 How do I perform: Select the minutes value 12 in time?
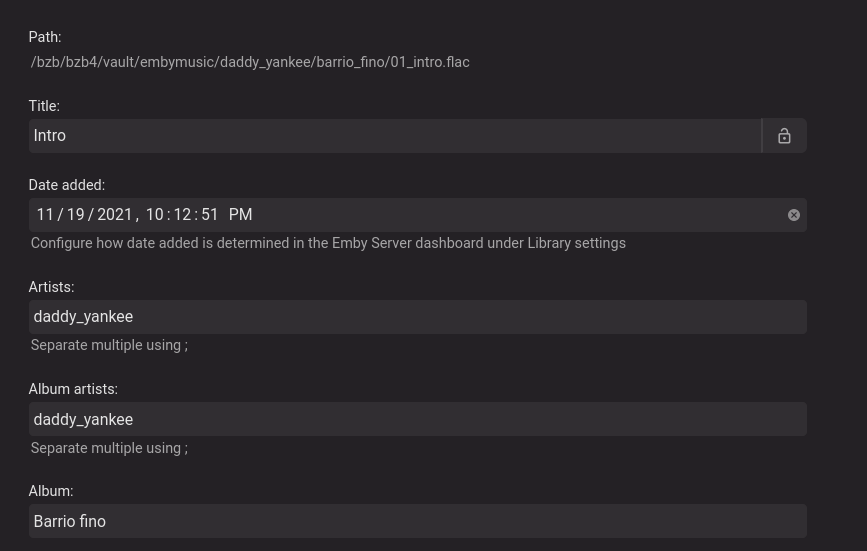tap(181, 215)
